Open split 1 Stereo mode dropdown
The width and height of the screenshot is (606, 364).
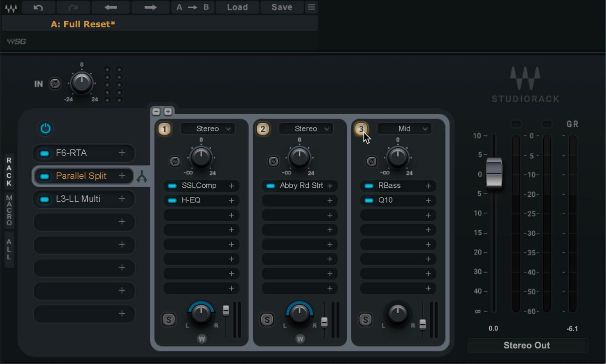point(208,129)
